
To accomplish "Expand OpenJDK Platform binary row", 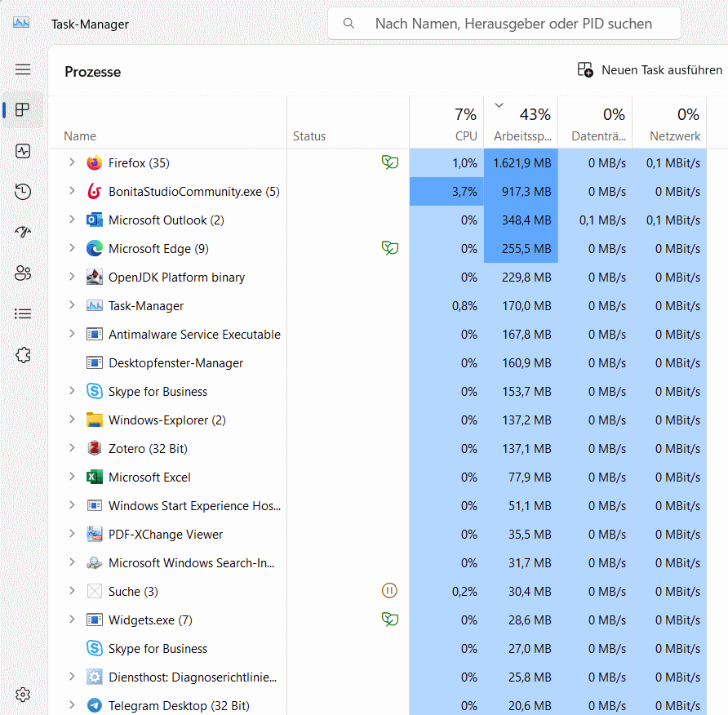I will click(x=72, y=277).
